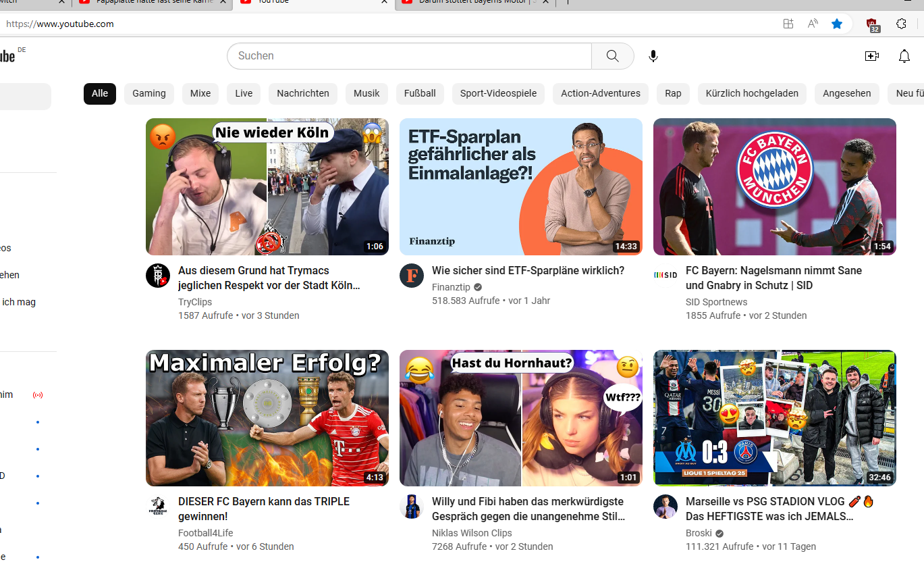The image size is (924, 562).
Task: Open the shield extension showing 32
Action: [x=872, y=24]
